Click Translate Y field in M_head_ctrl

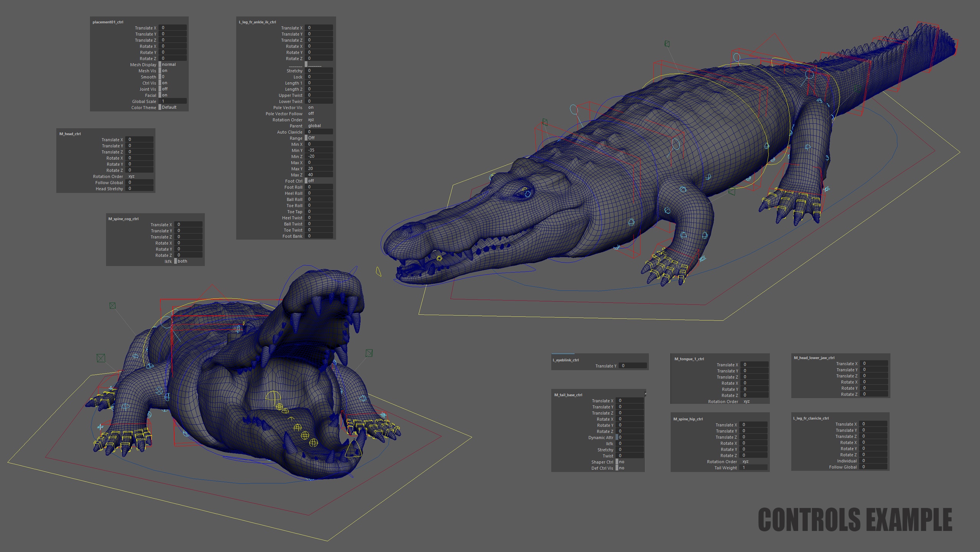[x=139, y=146]
